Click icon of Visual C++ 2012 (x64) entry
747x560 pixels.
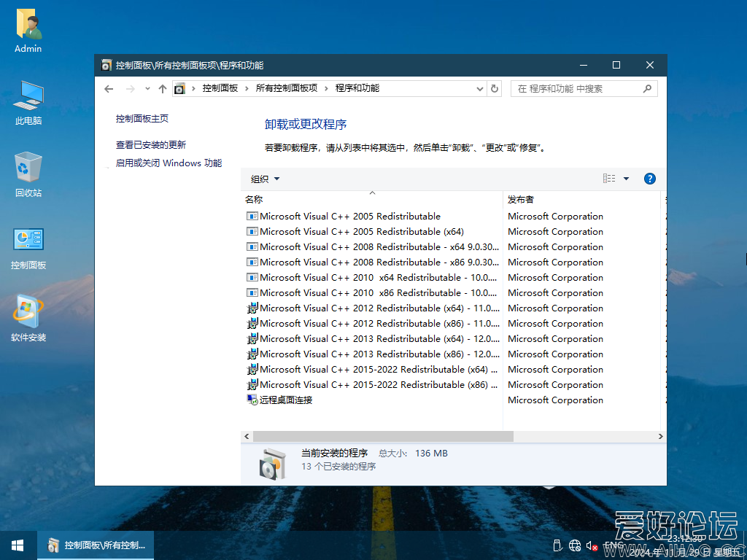252,308
